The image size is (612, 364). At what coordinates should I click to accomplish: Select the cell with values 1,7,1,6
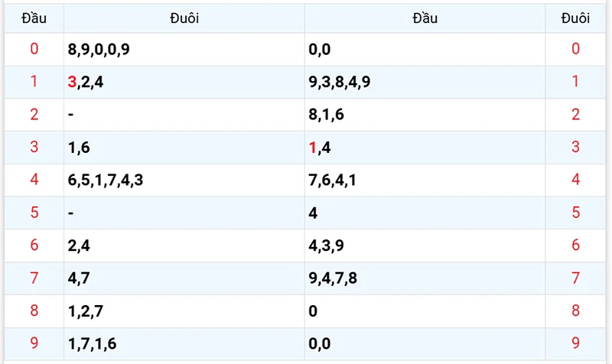(x=92, y=344)
